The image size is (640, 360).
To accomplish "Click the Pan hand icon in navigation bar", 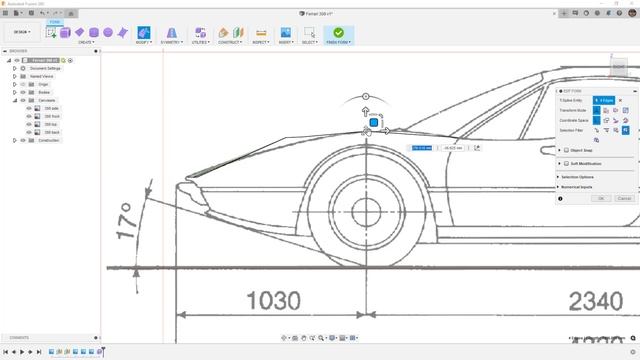I will tap(304, 338).
